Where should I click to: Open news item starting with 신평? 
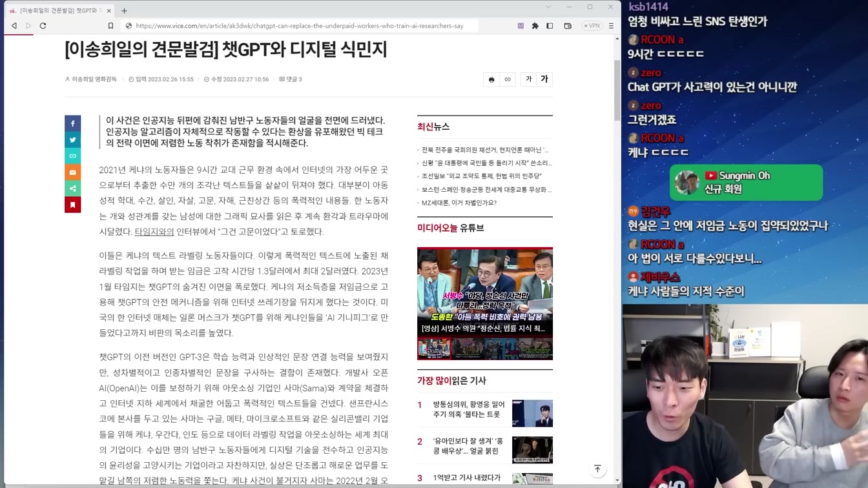point(486,163)
